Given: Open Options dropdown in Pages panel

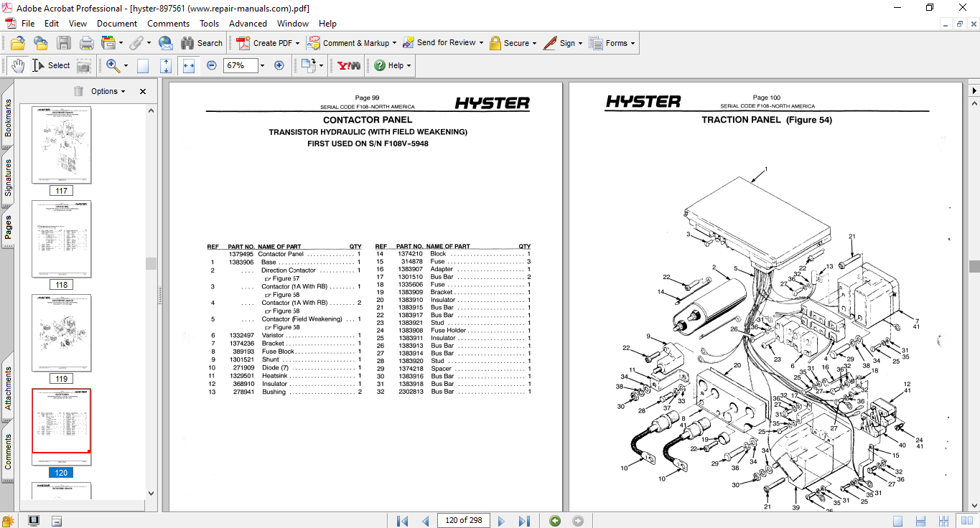Looking at the screenshot, I should click(108, 91).
